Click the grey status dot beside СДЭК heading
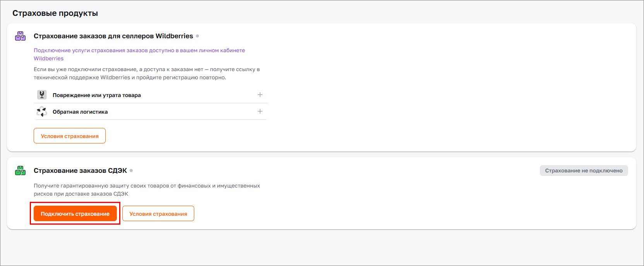Image resolution: width=644 pixels, height=266 pixels. tap(131, 171)
